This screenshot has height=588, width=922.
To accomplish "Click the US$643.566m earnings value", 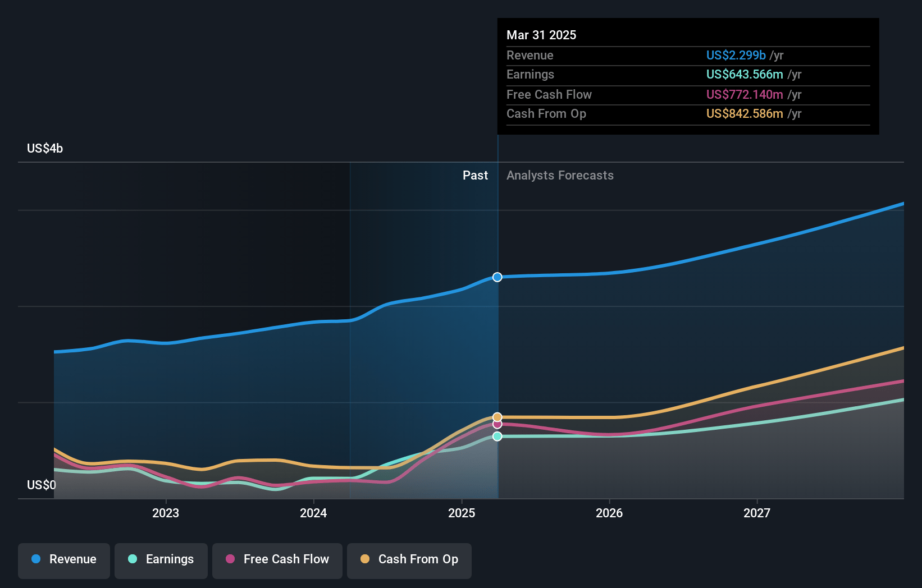I will (745, 74).
